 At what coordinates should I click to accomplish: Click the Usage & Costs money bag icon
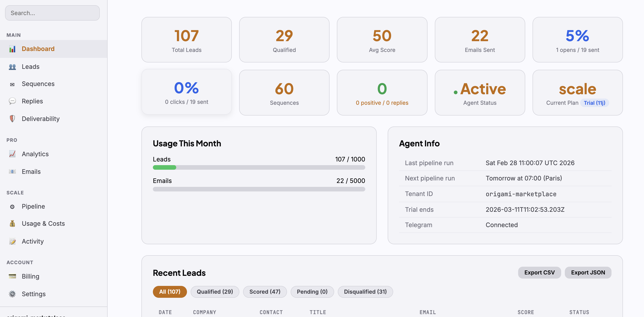coord(12,224)
